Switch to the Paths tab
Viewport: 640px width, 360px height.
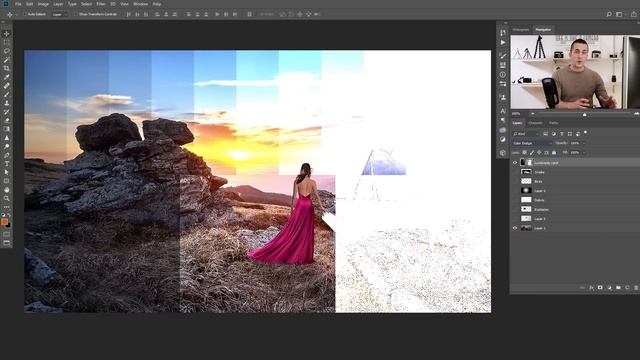(x=553, y=123)
